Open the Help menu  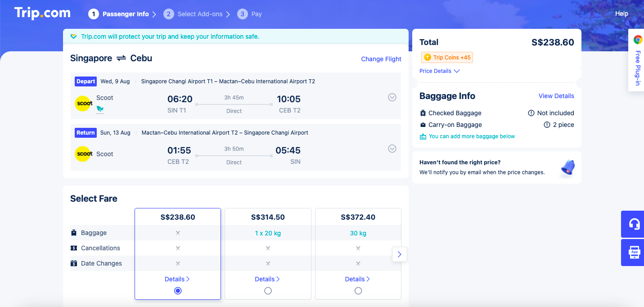(x=621, y=14)
